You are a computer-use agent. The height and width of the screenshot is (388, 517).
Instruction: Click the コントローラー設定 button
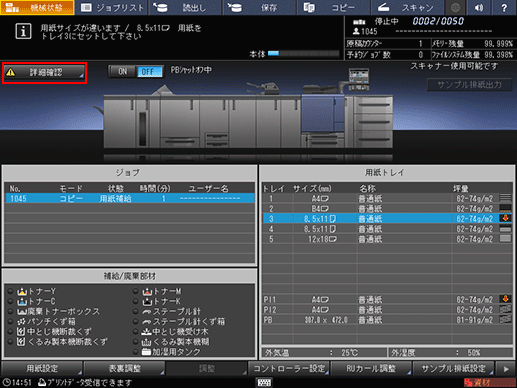[x=289, y=368]
